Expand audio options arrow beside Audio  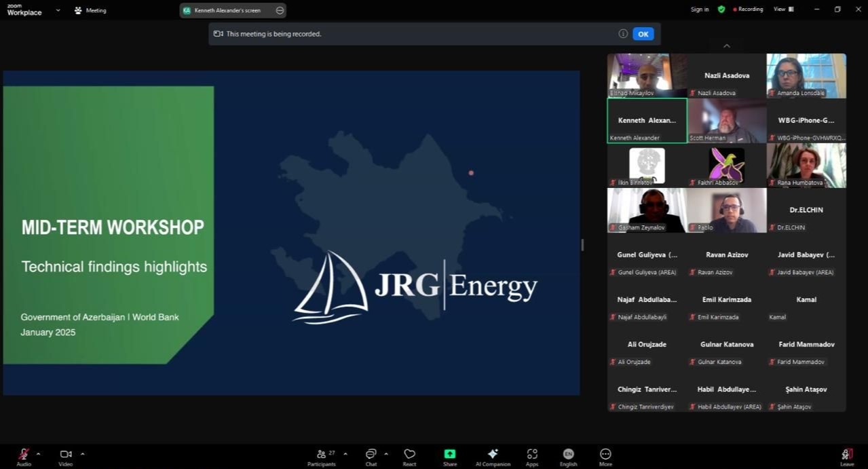(x=38, y=453)
